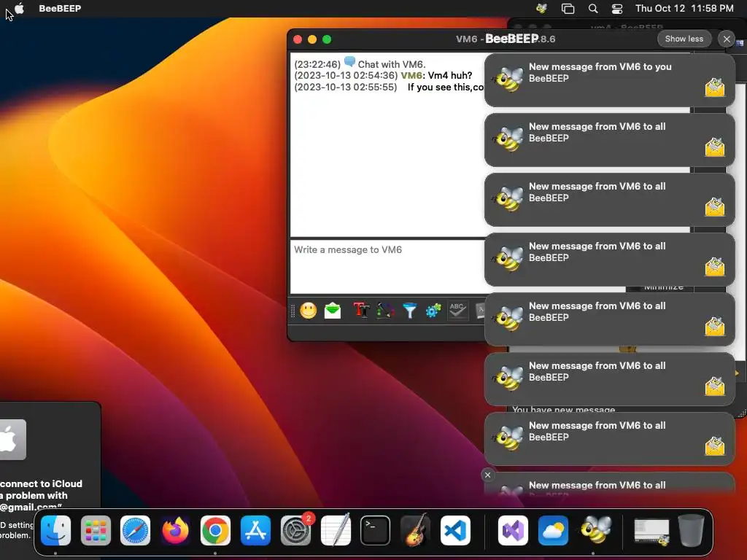Screen dimensions: 747x560
Task: Launch Safari from the dock
Action: click(x=135, y=531)
